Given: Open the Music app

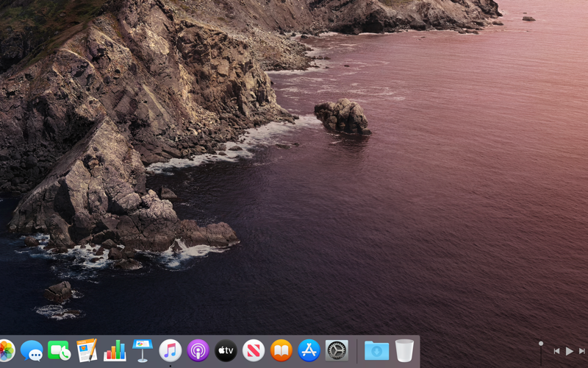Looking at the screenshot, I should tap(170, 350).
